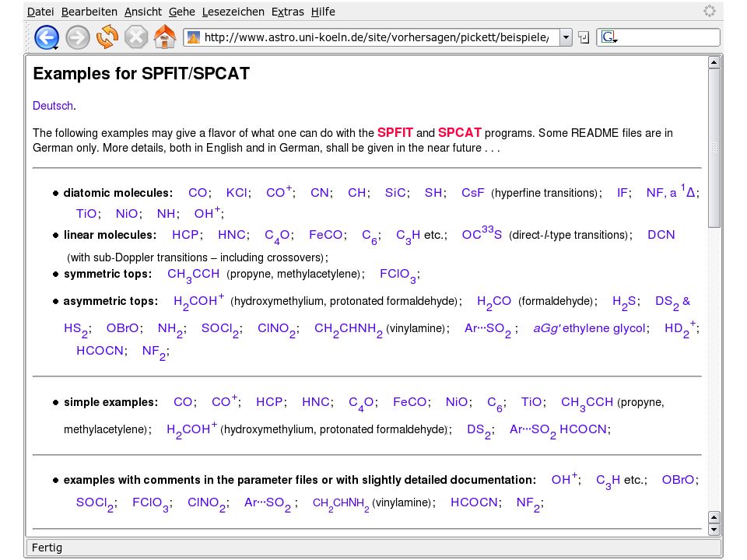Image resolution: width=747 pixels, height=560 pixels.
Task: Open the search engine selector G icon
Action: 608,37
